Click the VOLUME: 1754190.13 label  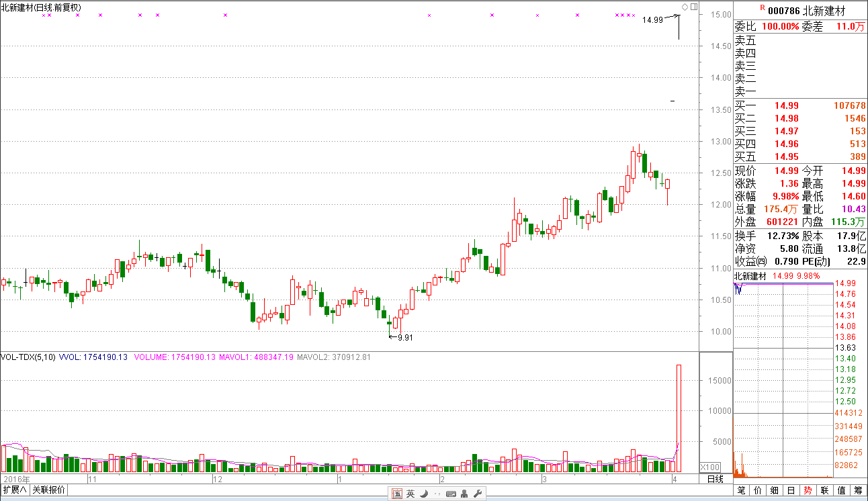(175, 357)
